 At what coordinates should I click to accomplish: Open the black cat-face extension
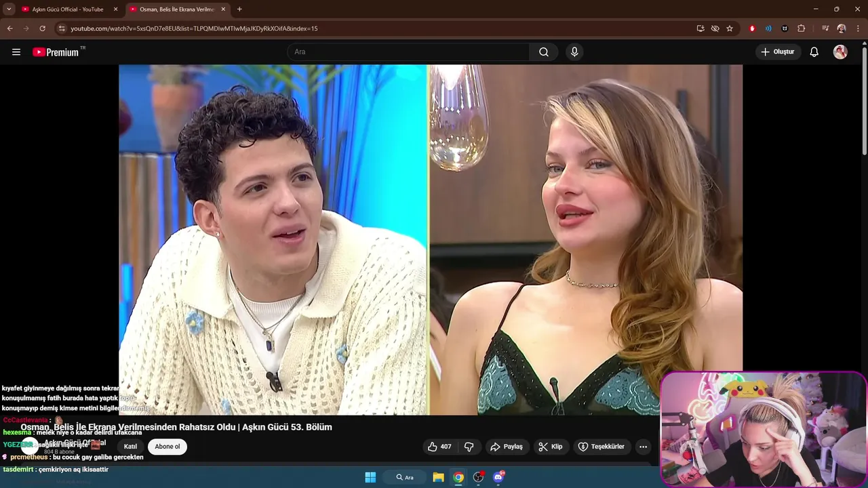[785, 28]
